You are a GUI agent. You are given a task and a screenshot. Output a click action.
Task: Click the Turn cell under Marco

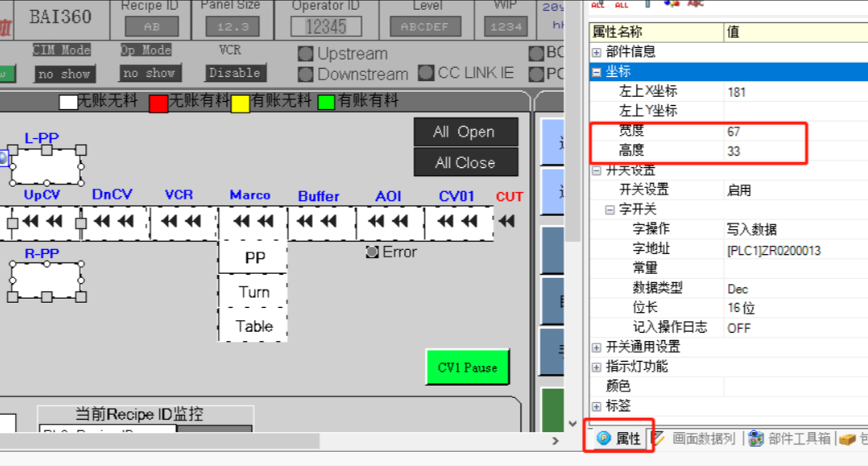click(x=253, y=291)
